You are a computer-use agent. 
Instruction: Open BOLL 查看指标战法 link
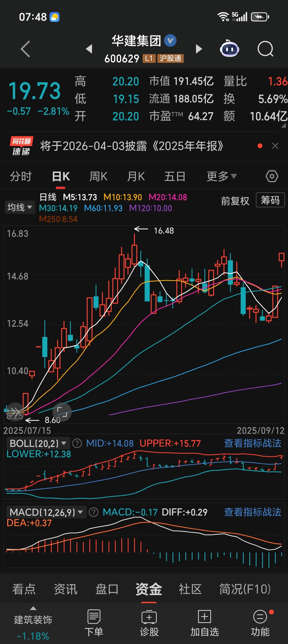[x=253, y=443]
